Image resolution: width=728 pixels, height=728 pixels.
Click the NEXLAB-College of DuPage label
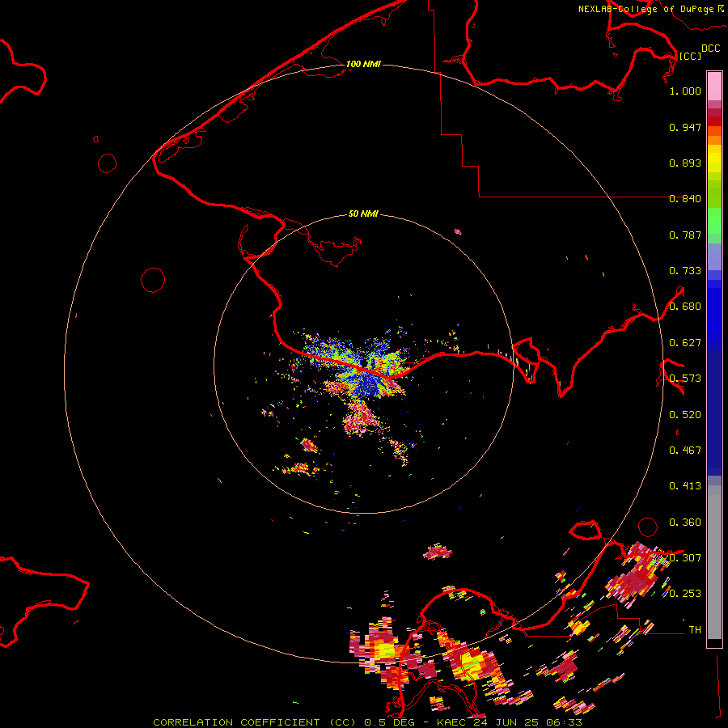pos(646,9)
